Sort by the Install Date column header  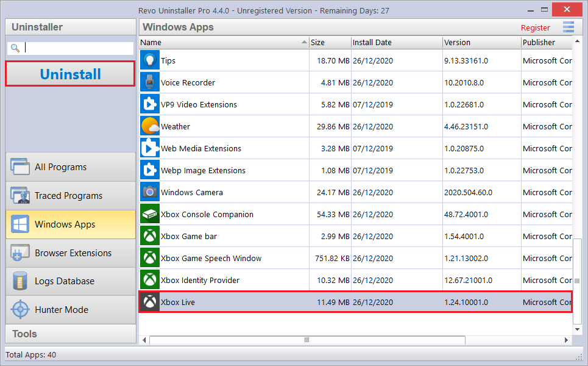(x=397, y=43)
